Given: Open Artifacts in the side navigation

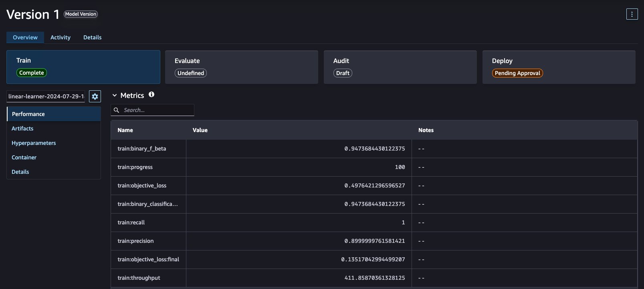Looking at the screenshot, I should tap(22, 128).
